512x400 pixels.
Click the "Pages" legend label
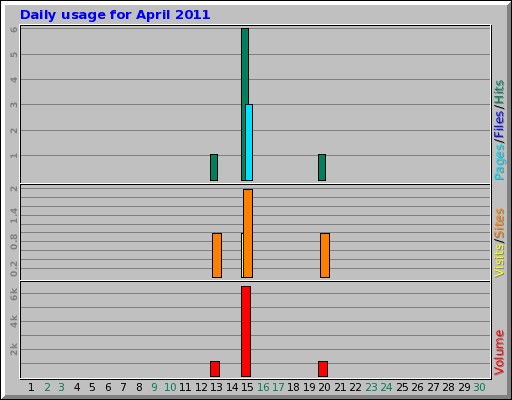499,163
